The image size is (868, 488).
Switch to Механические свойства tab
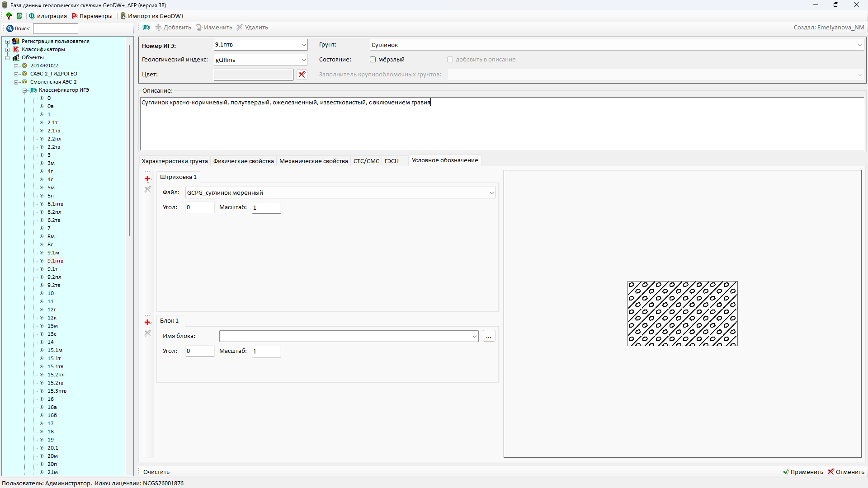[x=313, y=161]
